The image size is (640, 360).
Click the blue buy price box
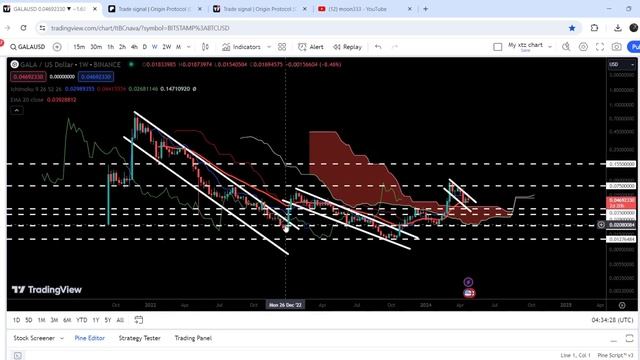pyautogui.click(x=96, y=76)
